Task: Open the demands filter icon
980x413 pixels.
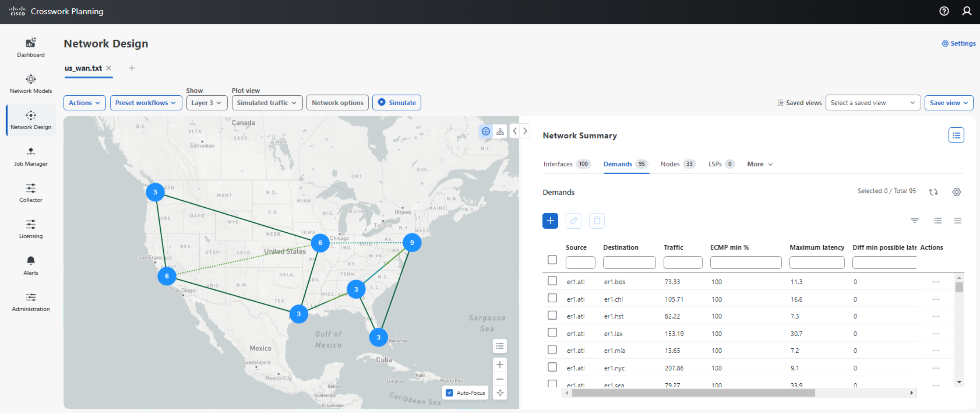Action: click(915, 221)
